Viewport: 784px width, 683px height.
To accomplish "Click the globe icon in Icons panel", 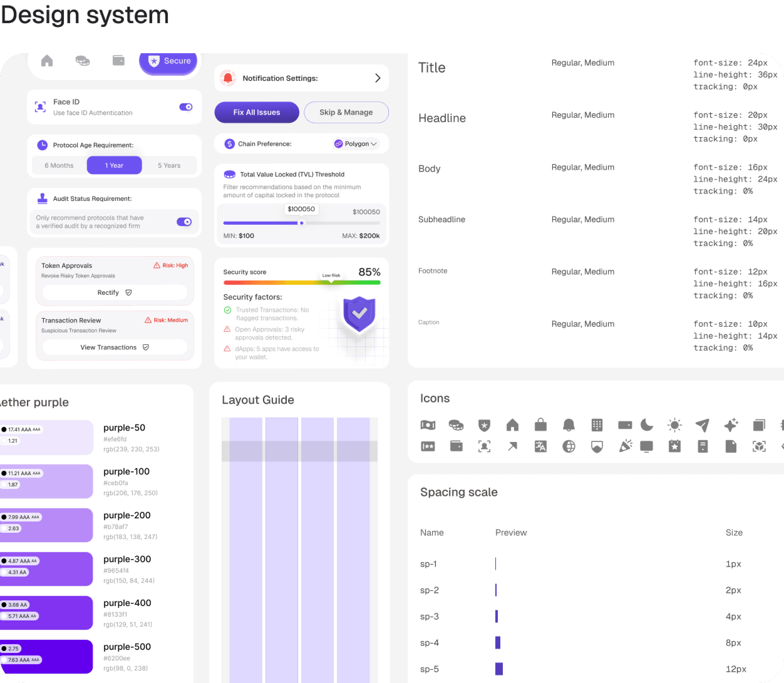I will [x=569, y=446].
